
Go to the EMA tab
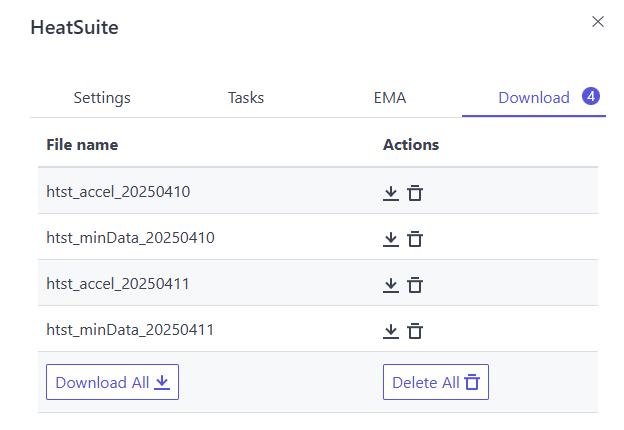[390, 98]
